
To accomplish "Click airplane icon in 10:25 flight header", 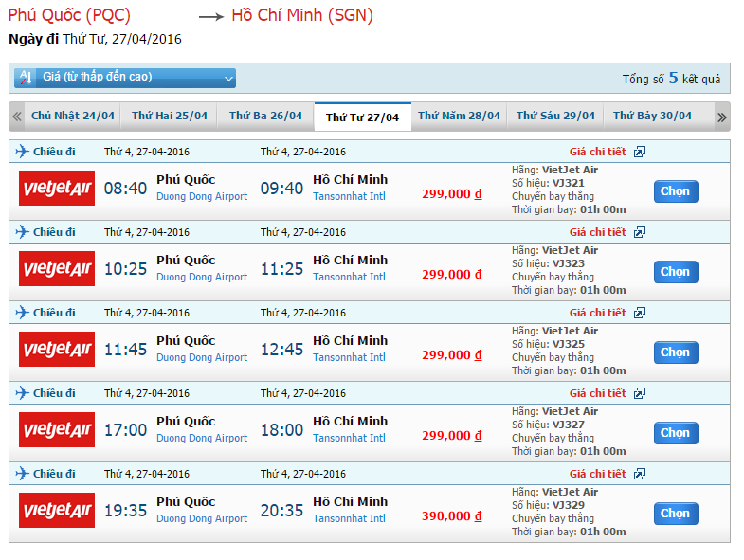I will [x=22, y=232].
